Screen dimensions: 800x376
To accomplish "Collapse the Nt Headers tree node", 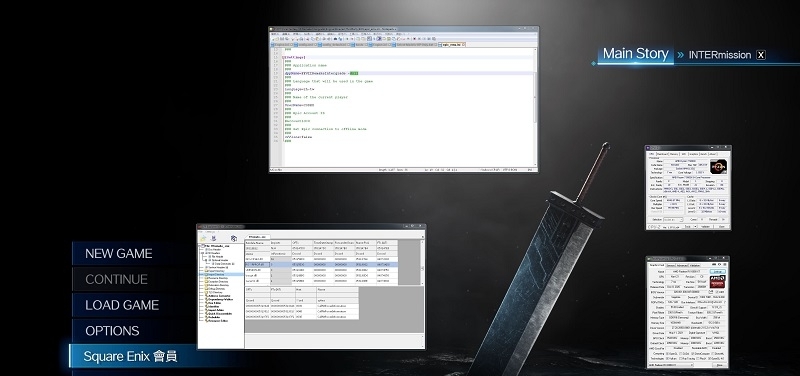I will click(x=203, y=253).
